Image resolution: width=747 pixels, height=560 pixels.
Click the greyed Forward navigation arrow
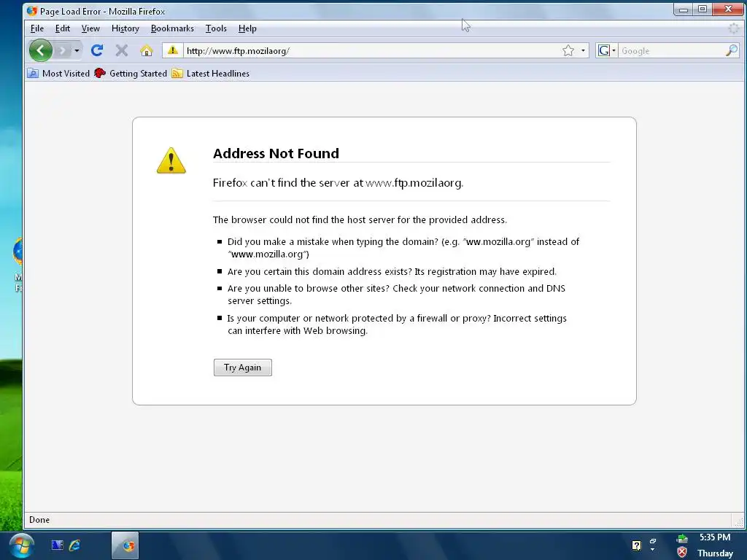[63, 50]
